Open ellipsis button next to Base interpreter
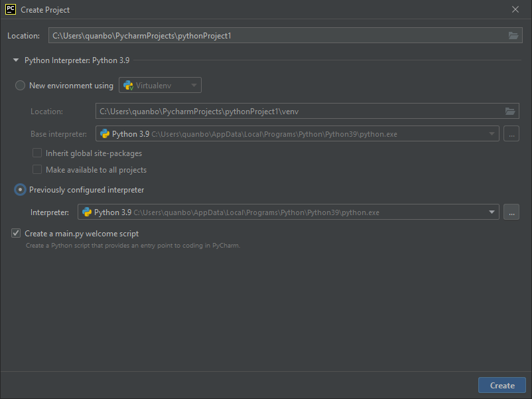Viewport: 532px width, 399px height. 511,134
